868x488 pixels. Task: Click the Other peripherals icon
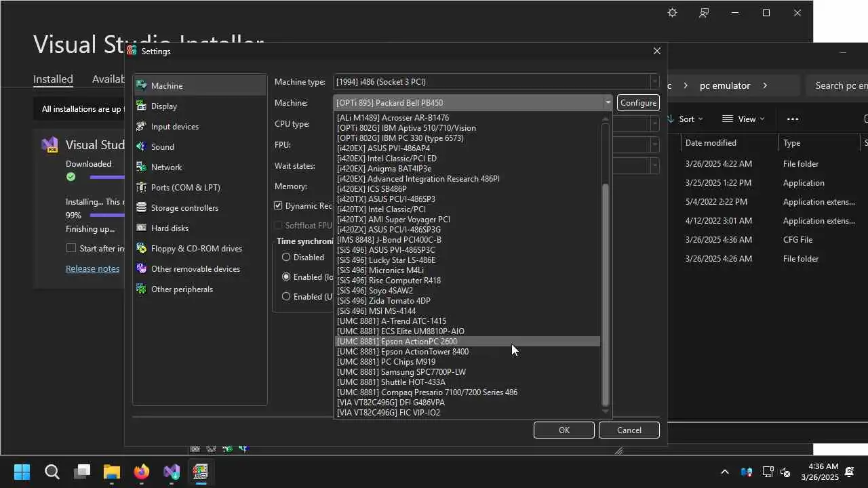(x=141, y=289)
